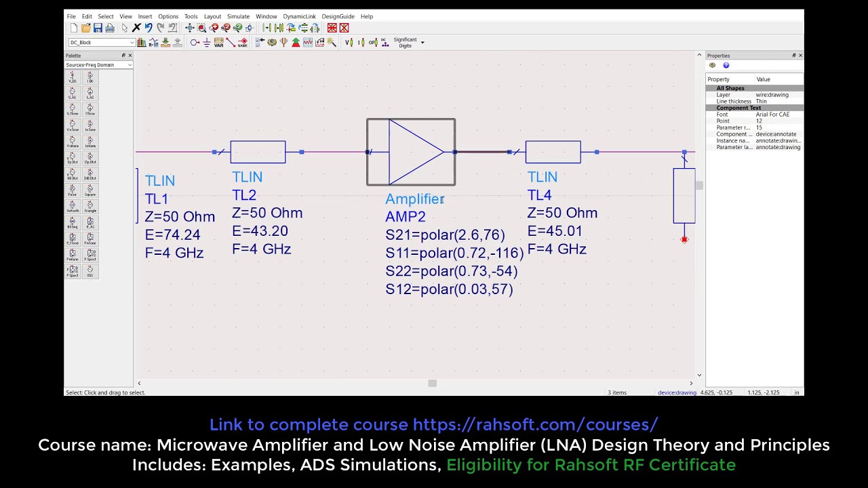Open the DC_Block component history dropdown

(x=132, y=42)
